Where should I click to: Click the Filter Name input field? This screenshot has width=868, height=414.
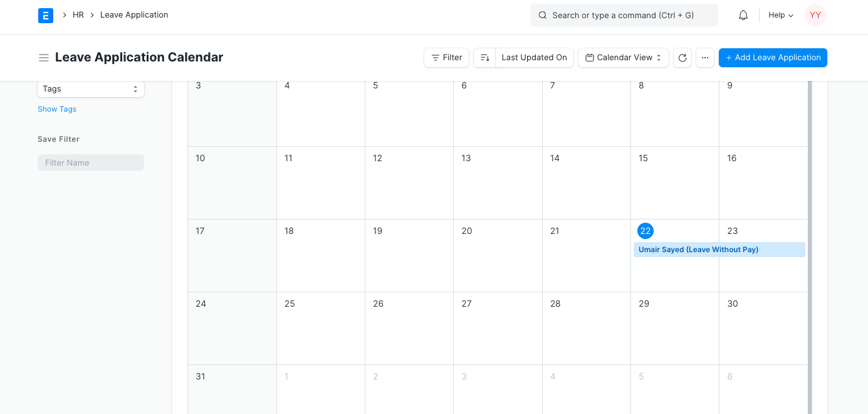(91, 162)
